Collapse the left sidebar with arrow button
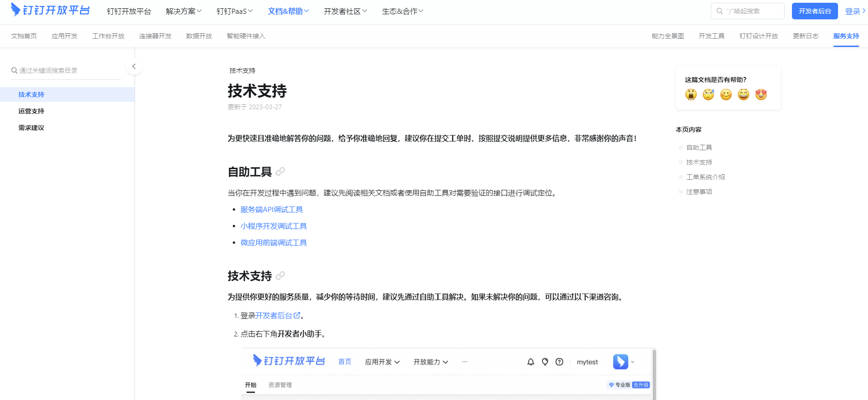 [134, 66]
